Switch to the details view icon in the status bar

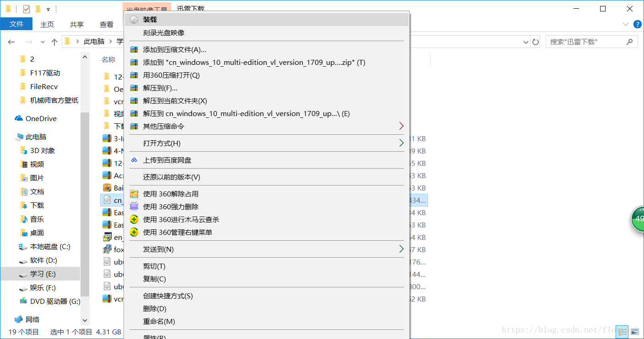pos(622,332)
